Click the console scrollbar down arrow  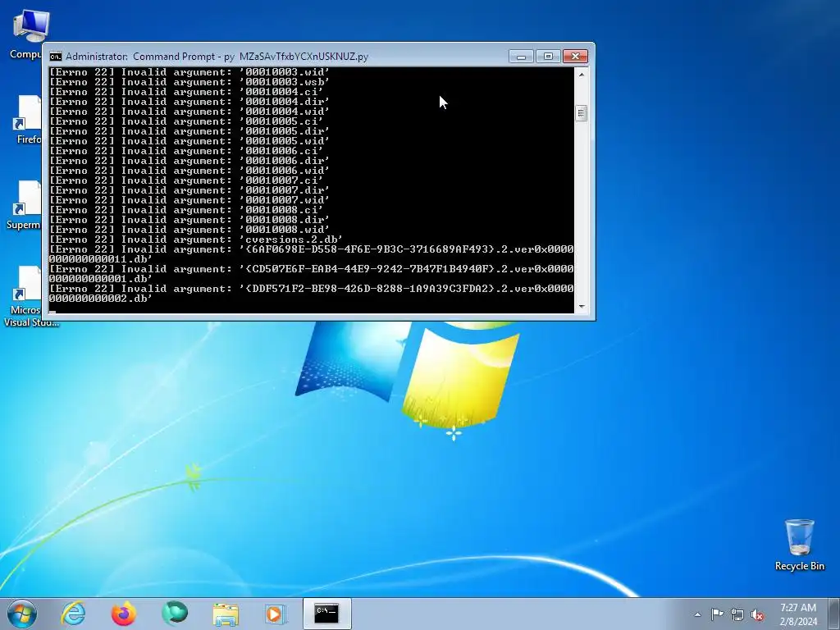coord(582,307)
